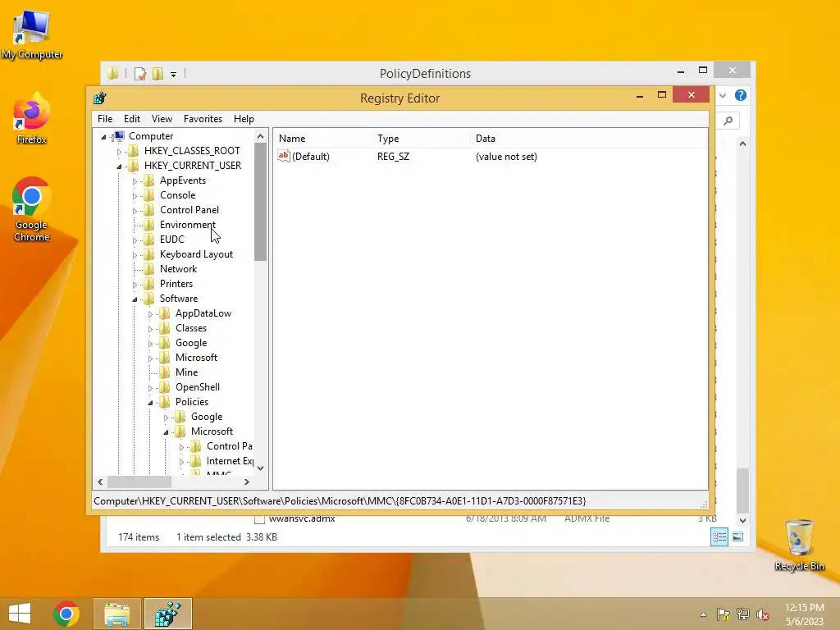Select the Mine key under Software
This screenshot has height=630, width=840.
pyautogui.click(x=186, y=372)
